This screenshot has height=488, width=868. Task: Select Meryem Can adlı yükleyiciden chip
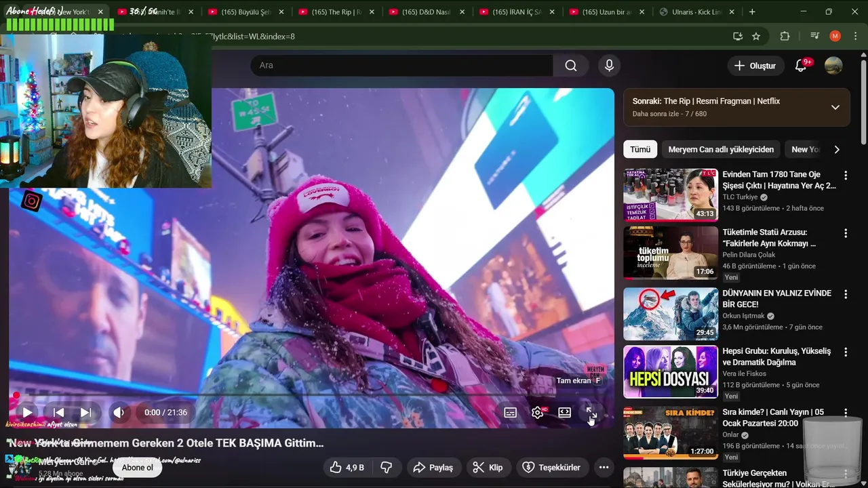click(x=721, y=149)
